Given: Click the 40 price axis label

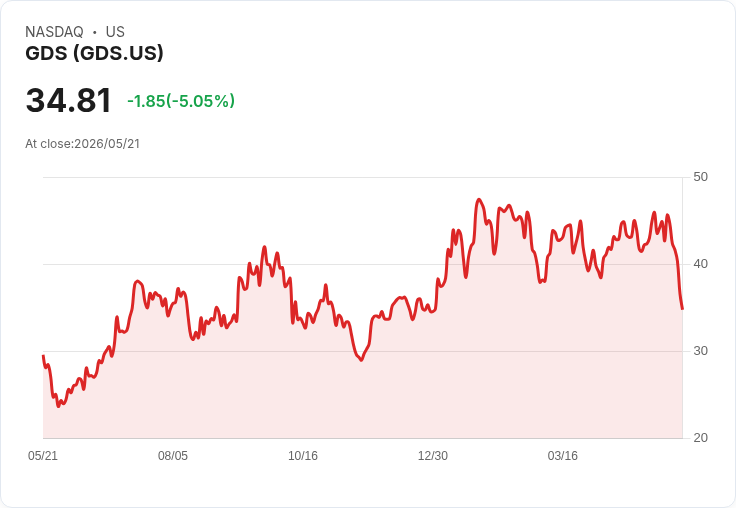Looking at the screenshot, I should [x=700, y=264].
